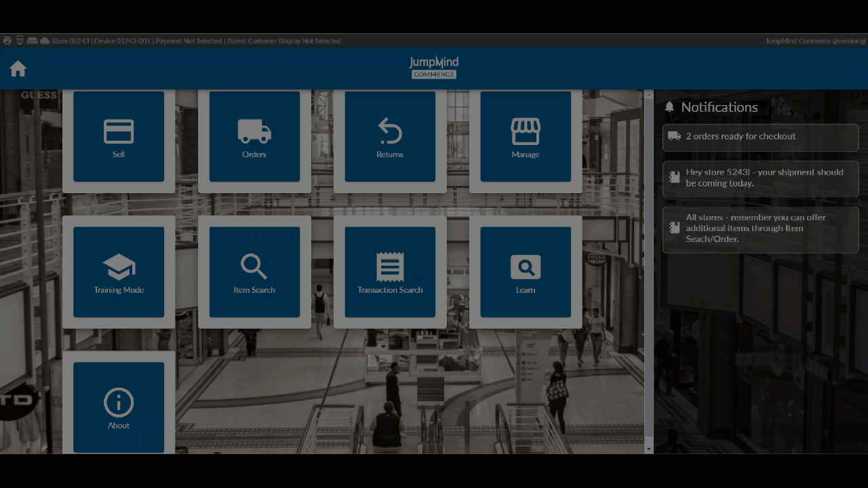Viewport: 868px width, 488px height.
Task: Open the Orders truck tile
Action: (254, 137)
